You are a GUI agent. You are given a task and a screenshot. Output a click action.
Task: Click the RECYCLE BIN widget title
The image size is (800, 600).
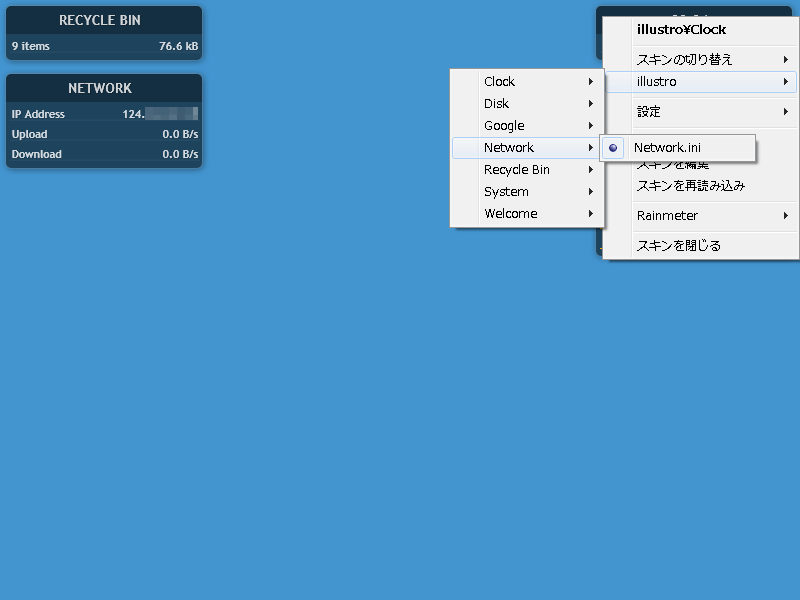[x=99, y=20]
